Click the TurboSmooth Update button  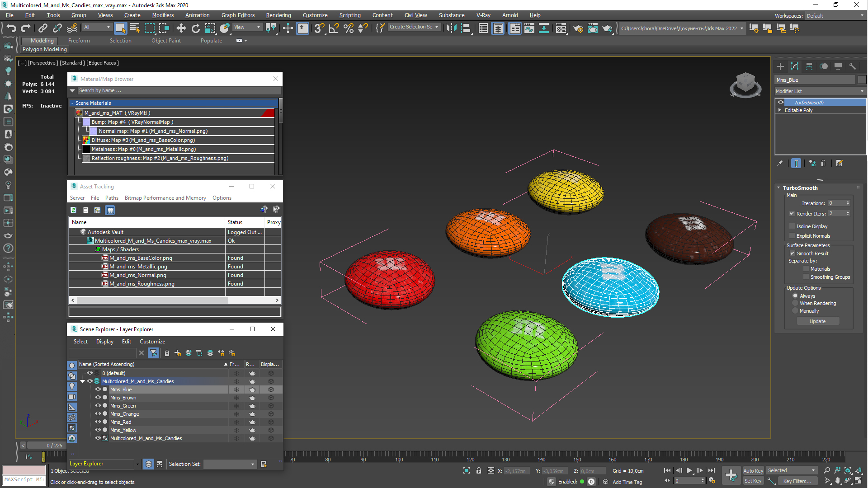pos(817,321)
